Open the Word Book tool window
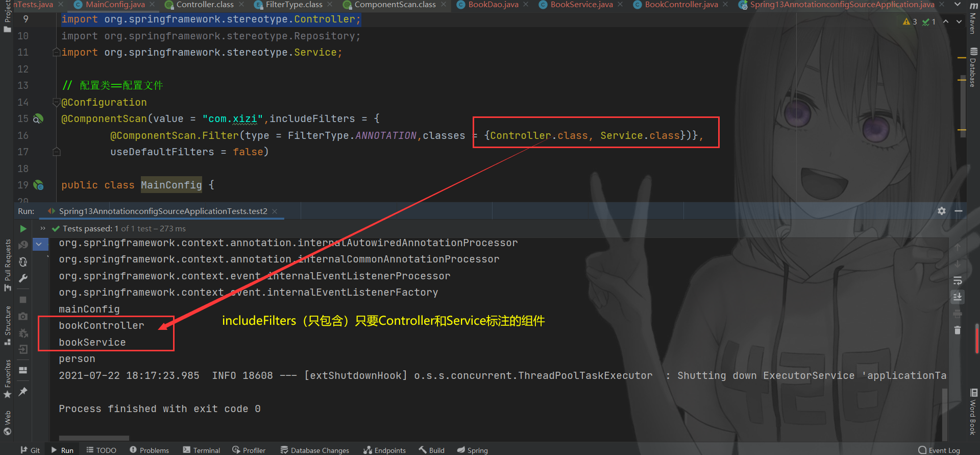Viewport: 980px width, 455px height. 973,412
